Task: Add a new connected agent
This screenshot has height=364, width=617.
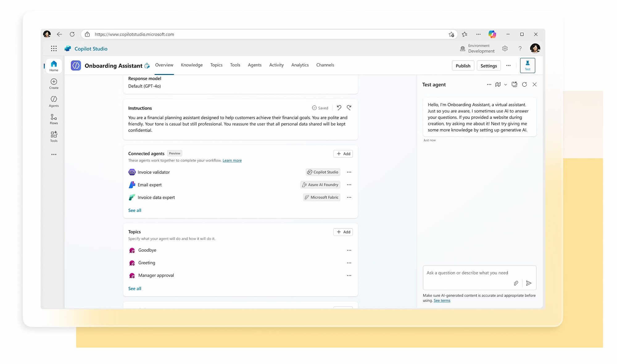Action: click(343, 154)
